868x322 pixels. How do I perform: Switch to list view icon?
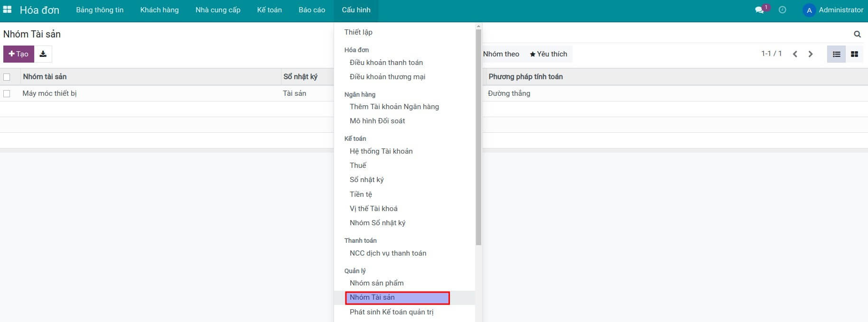point(836,54)
